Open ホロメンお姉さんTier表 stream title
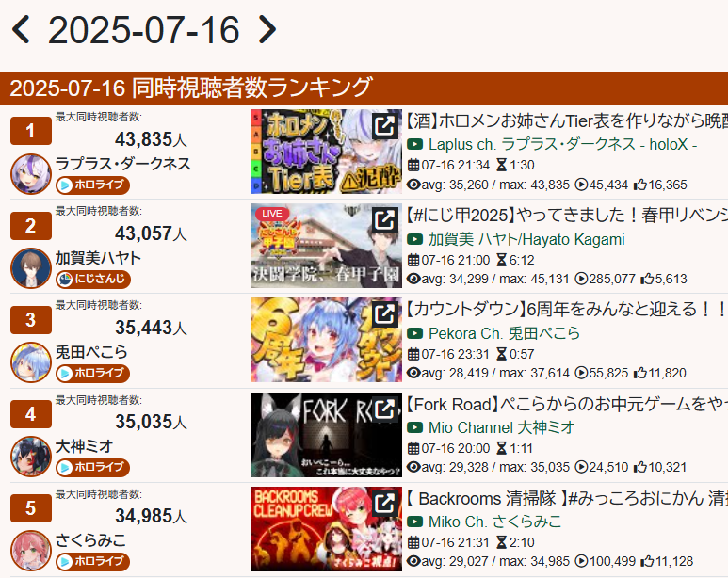This screenshot has height=578, width=728. 567,120
